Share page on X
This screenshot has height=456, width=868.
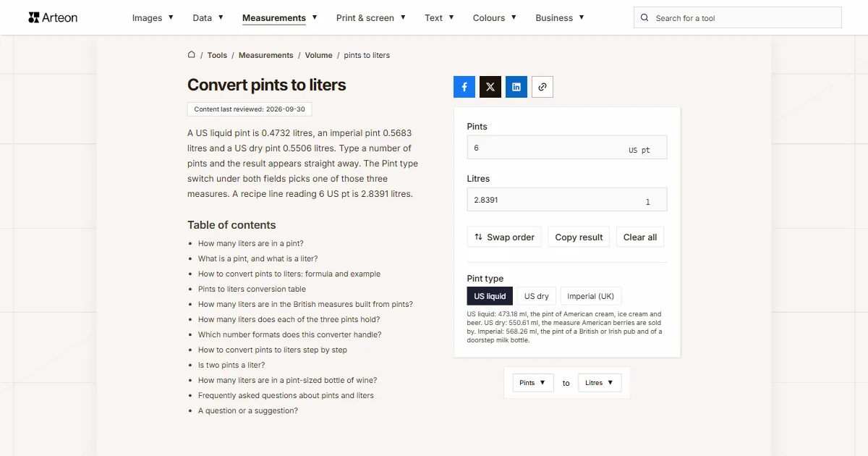click(x=490, y=87)
